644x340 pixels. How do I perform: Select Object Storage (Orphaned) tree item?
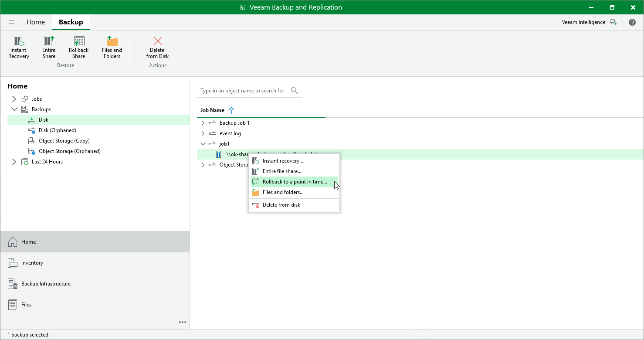click(70, 151)
